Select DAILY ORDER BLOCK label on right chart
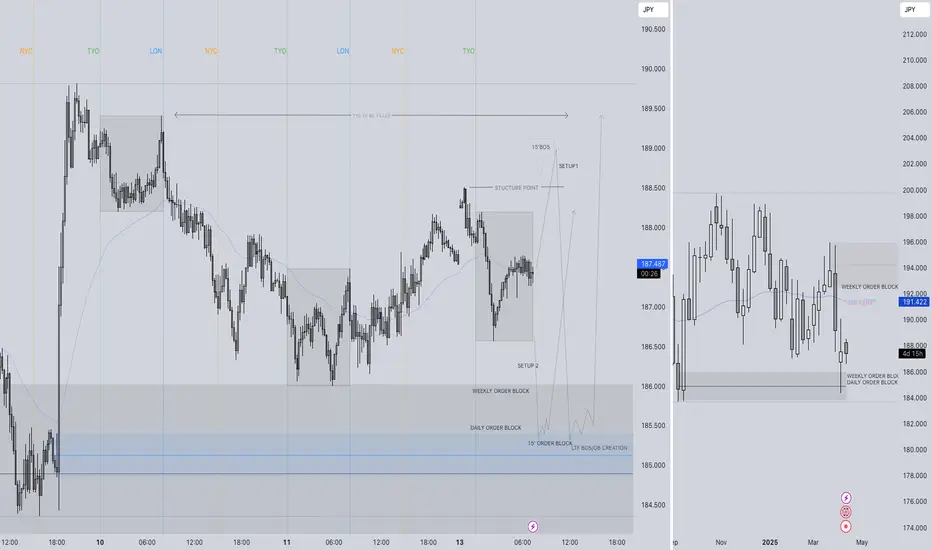The image size is (932, 550). [873, 382]
